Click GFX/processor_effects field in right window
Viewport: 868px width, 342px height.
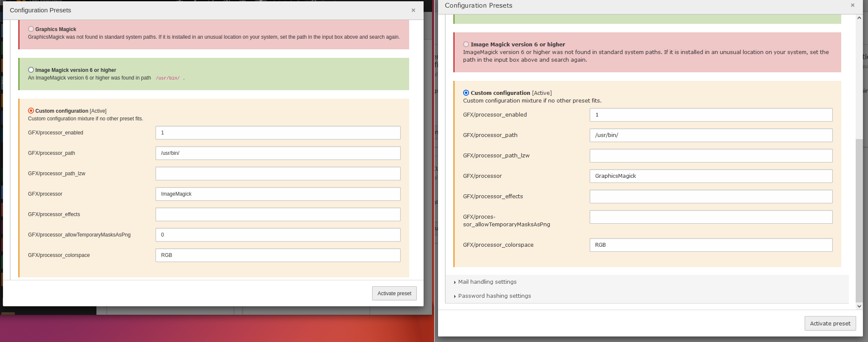tap(711, 197)
